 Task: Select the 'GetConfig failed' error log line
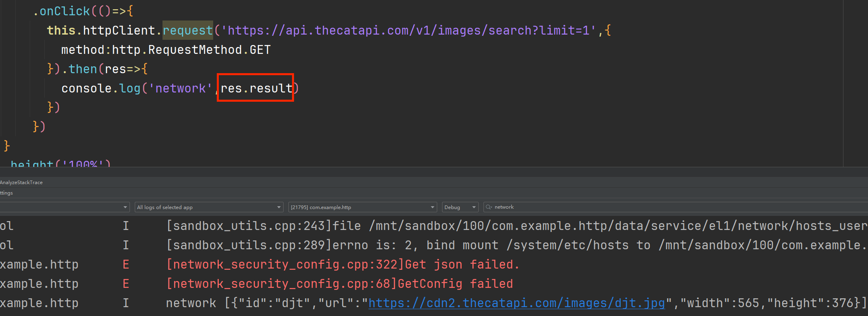(339, 283)
